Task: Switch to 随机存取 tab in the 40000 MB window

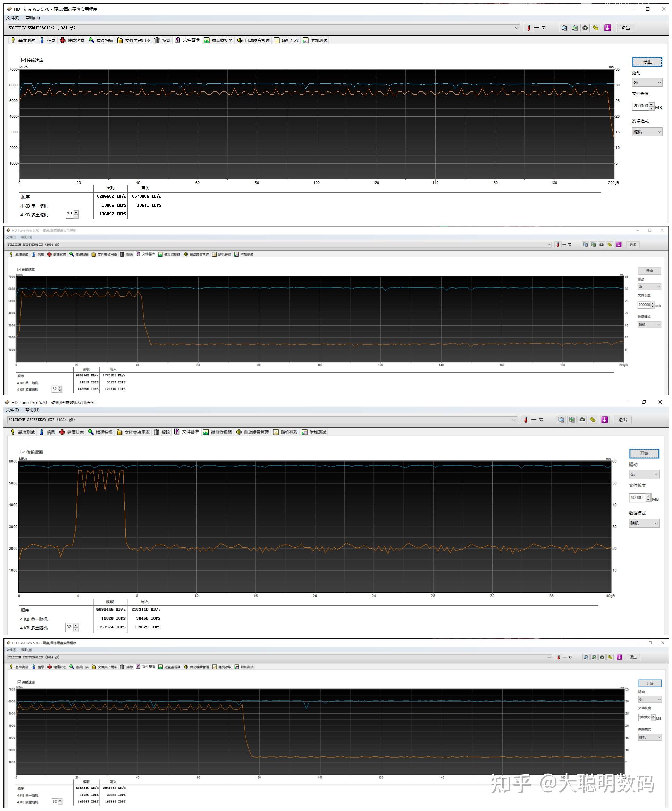Action: pos(285,432)
